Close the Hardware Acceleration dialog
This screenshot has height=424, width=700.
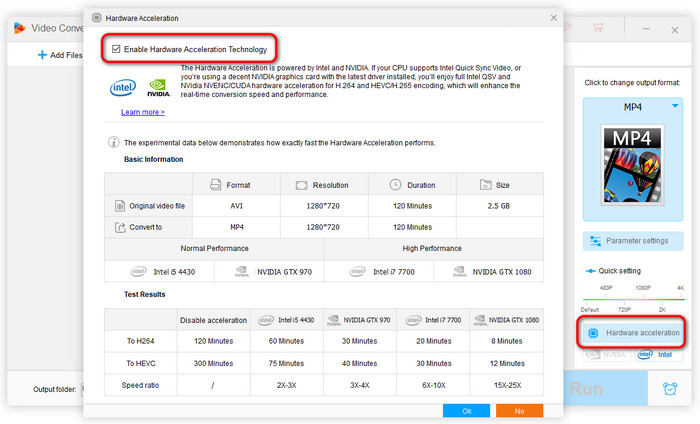pos(554,18)
